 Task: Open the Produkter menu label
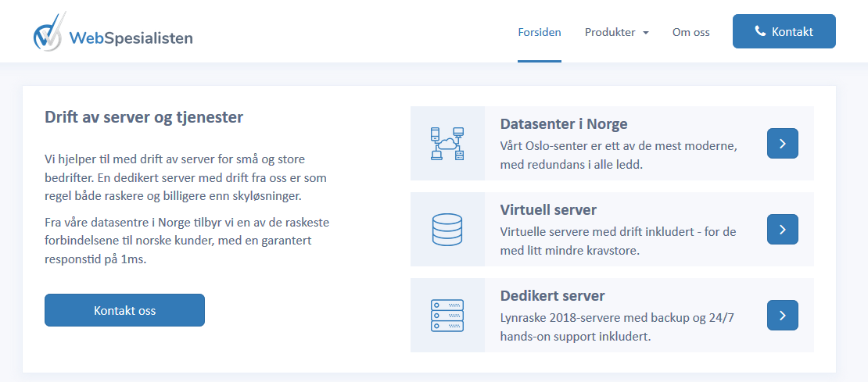[610, 32]
